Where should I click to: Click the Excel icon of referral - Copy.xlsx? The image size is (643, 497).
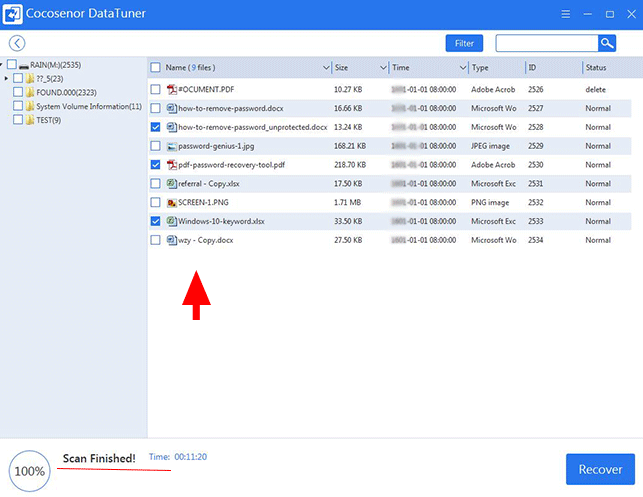(x=171, y=184)
